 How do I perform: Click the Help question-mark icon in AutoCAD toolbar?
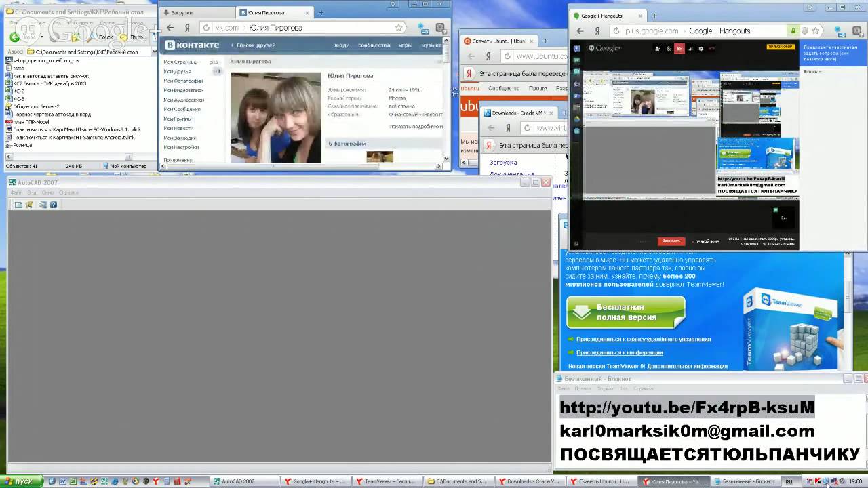[54, 205]
